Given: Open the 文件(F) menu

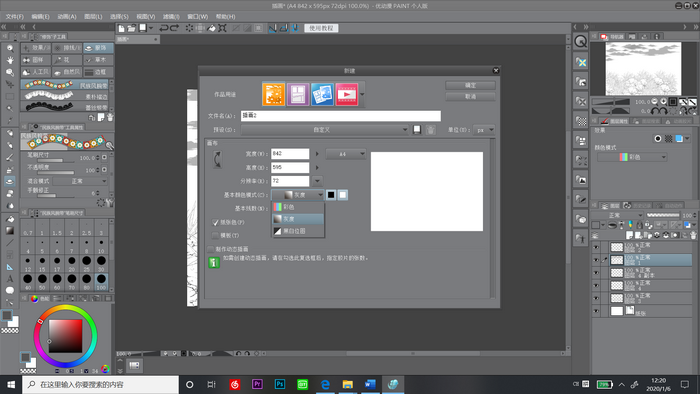Looking at the screenshot, I should [x=15, y=17].
